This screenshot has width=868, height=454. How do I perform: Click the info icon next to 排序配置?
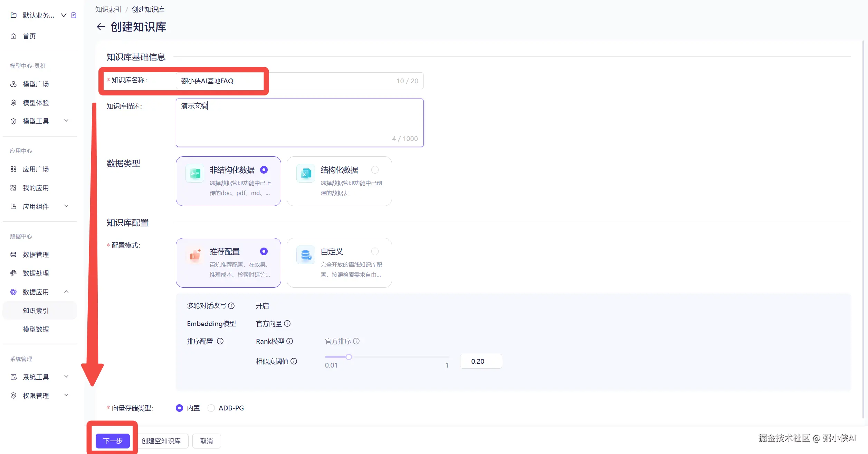point(220,341)
